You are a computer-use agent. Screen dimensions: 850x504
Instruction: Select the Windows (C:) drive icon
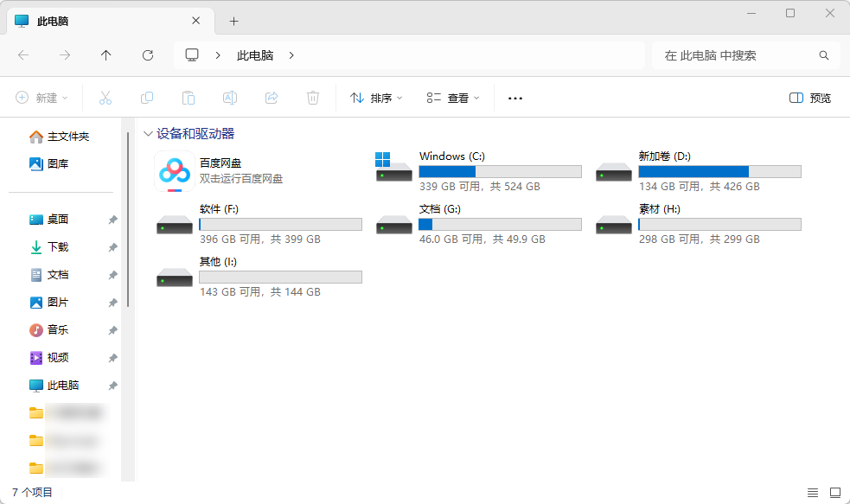(393, 167)
